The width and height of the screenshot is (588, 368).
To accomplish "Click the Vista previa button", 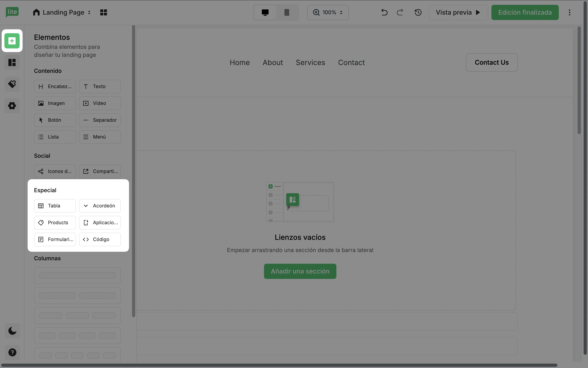I will [x=458, y=12].
